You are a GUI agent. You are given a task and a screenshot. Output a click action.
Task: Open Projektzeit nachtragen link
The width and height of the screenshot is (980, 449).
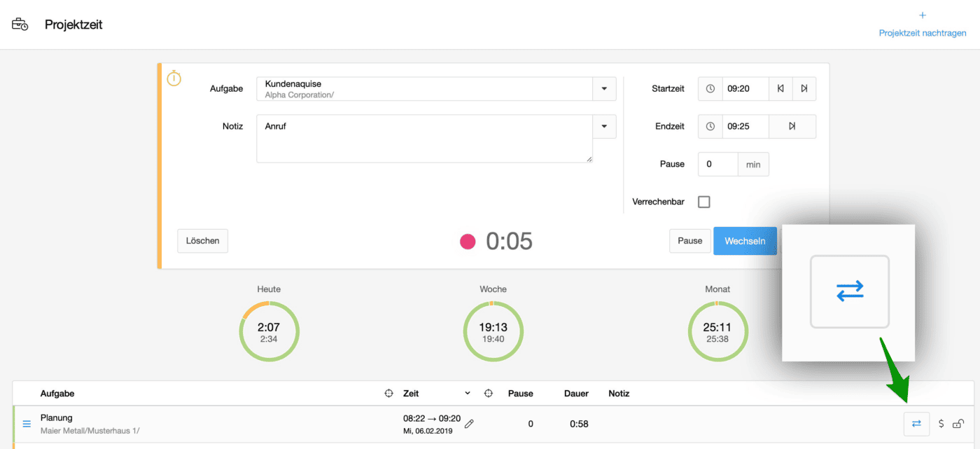[923, 33]
